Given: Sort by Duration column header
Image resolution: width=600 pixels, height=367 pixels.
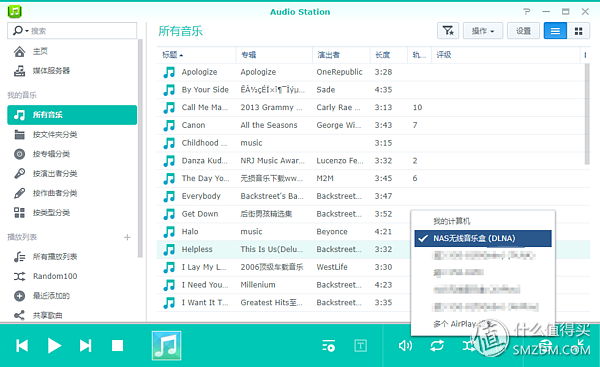Looking at the screenshot, I should pos(389,55).
